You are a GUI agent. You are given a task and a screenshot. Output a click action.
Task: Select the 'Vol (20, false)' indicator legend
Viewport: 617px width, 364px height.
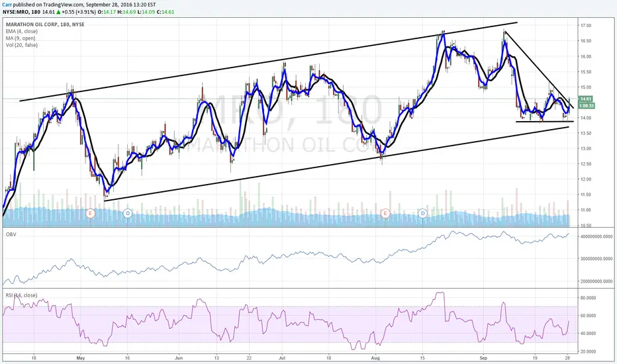22,45
